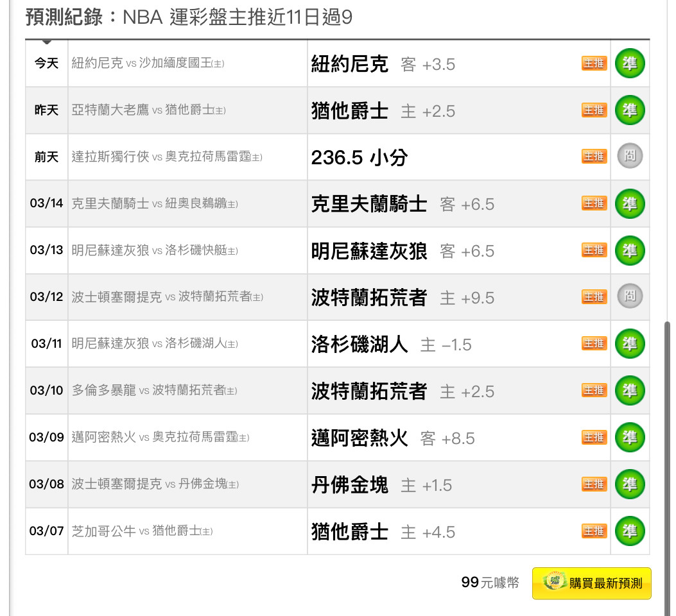
Task: Open matchup 亞特蘭大老鷹 vs 猶他爵士
Action: click(148, 110)
